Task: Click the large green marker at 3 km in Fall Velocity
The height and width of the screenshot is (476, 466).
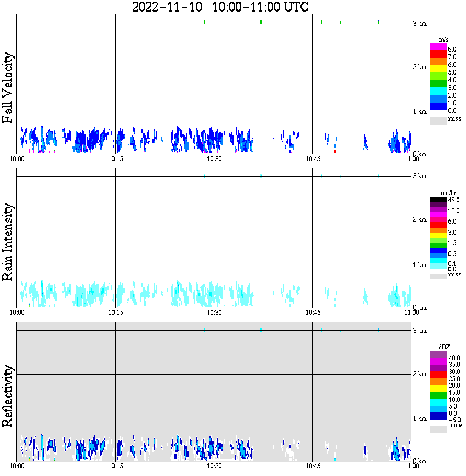Action: (261, 22)
